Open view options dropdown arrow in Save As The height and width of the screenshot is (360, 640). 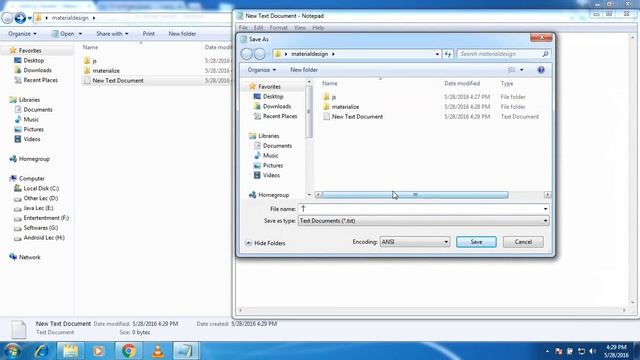coord(522,70)
